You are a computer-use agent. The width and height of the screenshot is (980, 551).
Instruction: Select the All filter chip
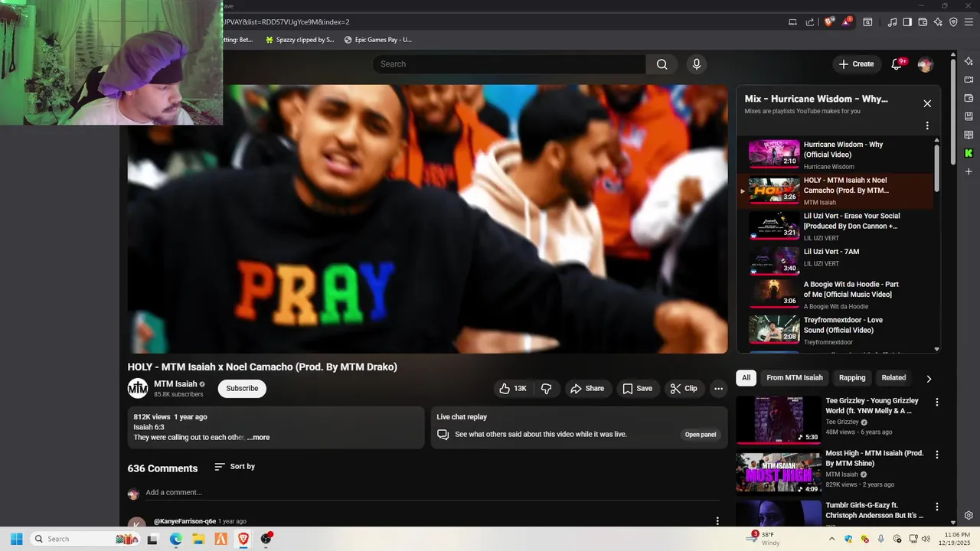[746, 378]
